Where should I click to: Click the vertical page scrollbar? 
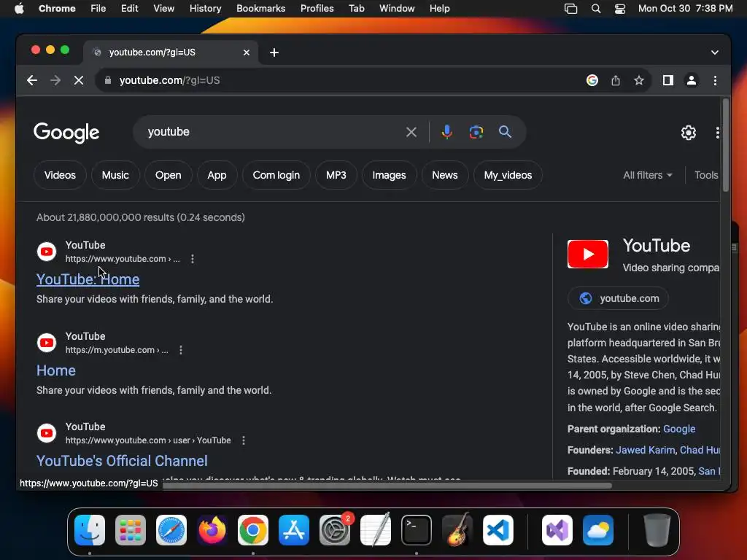tap(726, 145)
